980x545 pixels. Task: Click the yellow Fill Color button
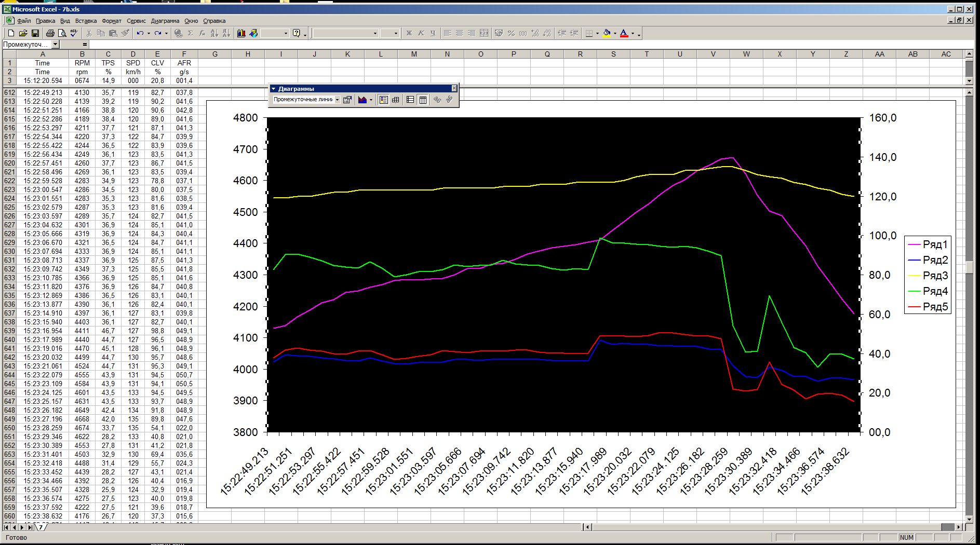[x=607, y=33]
